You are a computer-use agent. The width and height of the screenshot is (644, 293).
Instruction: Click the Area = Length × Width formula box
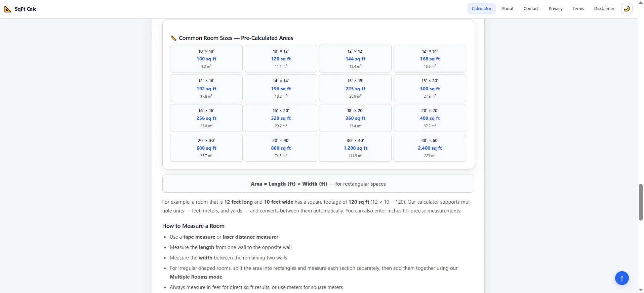[318, 184]
